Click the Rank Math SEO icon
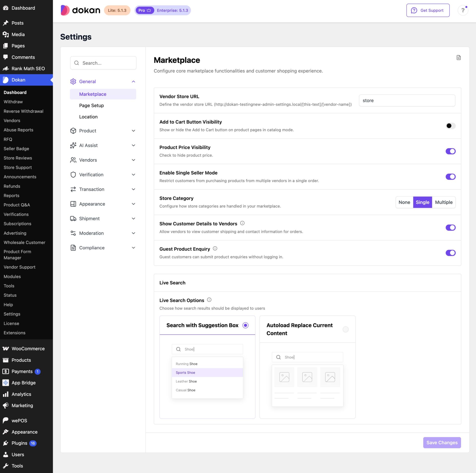 pyautogui.click(x=5, y=69)
